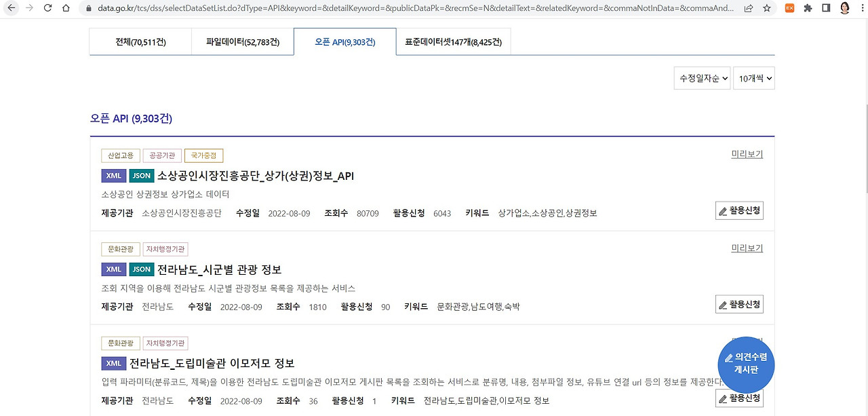
Task: Open the 수정일자순 sort order dropdown
Action: tap(702, 78)
